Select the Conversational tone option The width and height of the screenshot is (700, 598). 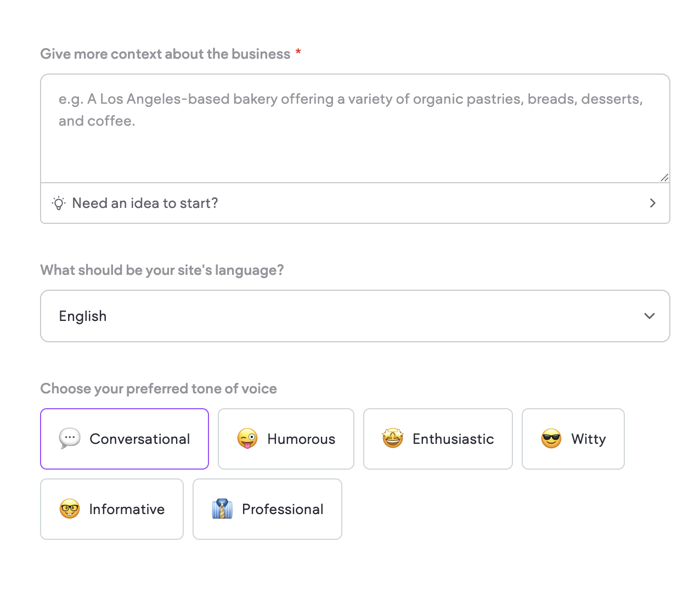(125, 439)
